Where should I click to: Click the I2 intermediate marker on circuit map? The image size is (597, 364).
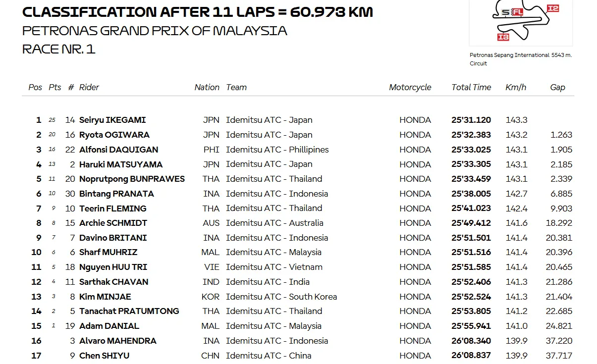coord(553,8)
